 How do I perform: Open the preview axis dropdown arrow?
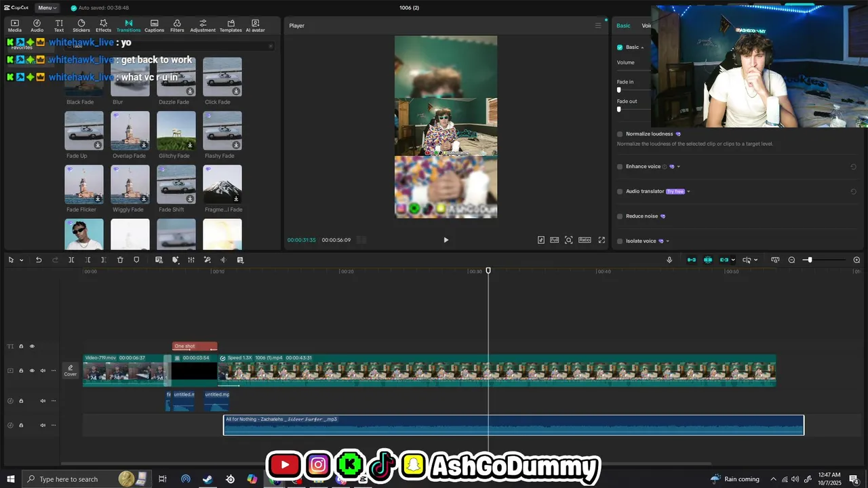pyautogui.click(x=755, y=260)
